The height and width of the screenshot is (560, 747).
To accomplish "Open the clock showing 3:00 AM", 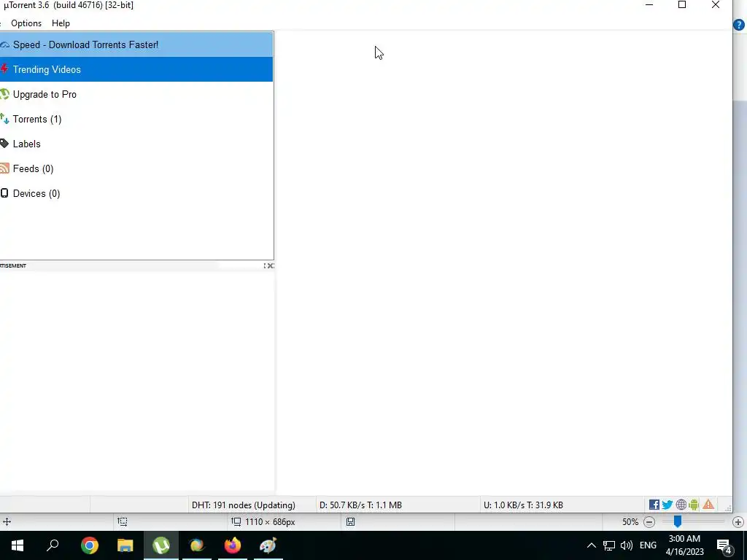I will tap(684, 545).
